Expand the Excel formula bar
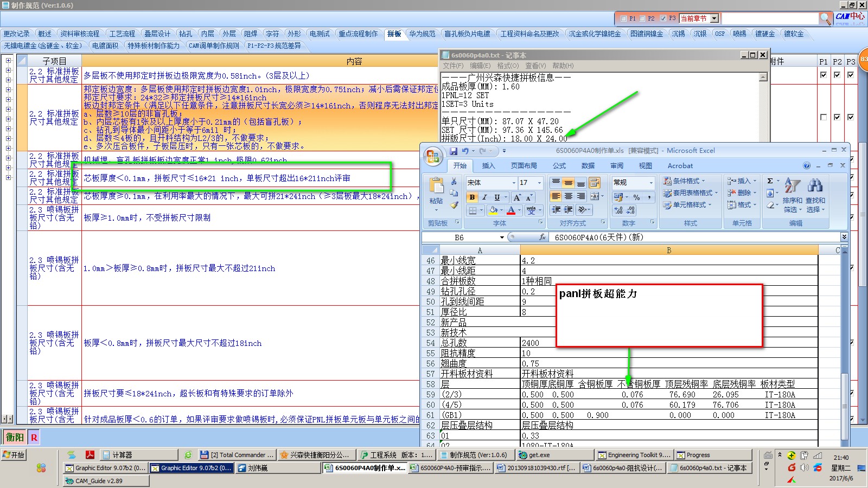 click(844, 237)
